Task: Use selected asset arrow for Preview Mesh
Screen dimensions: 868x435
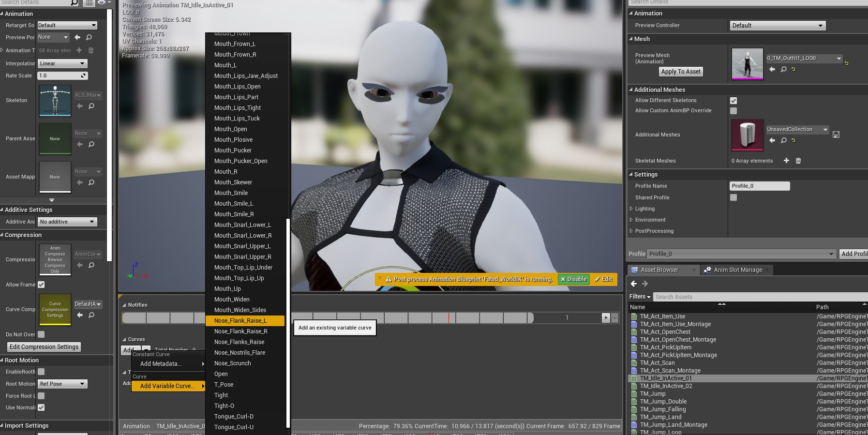Action: pyautogui.click(x=772, y=69)
